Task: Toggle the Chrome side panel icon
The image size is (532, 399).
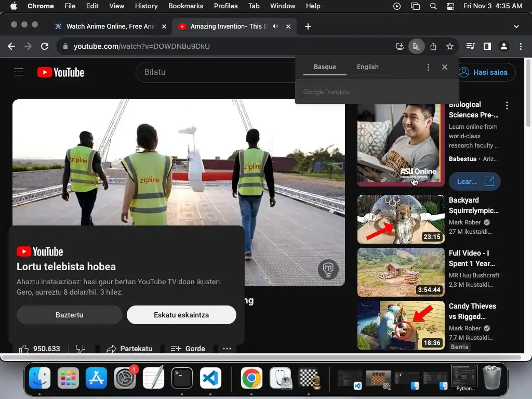Action: tap(487, 46)
